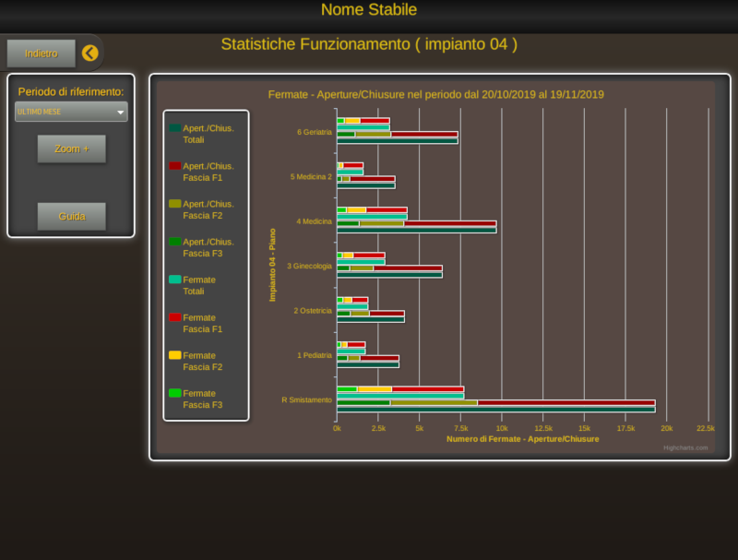Screen dimensions: 738x560
Task: Click the Nome Stabile header title
Action: tap(369, 9)
